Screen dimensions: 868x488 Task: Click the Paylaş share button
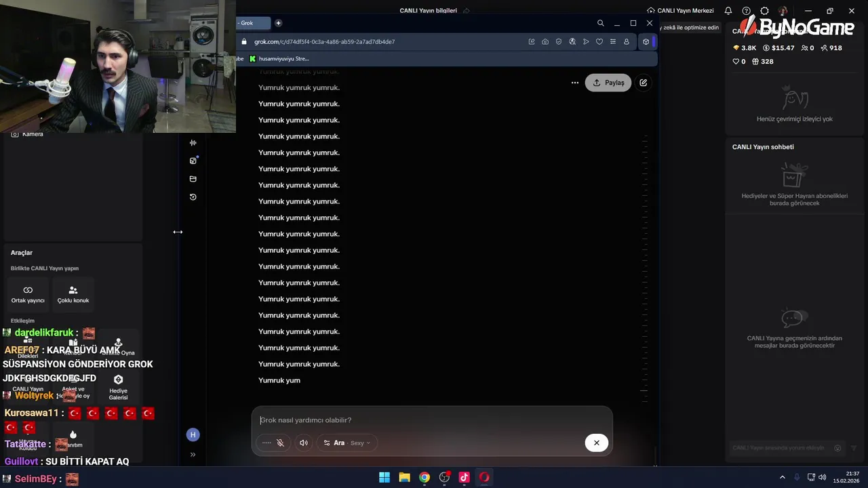coord(608,83)
